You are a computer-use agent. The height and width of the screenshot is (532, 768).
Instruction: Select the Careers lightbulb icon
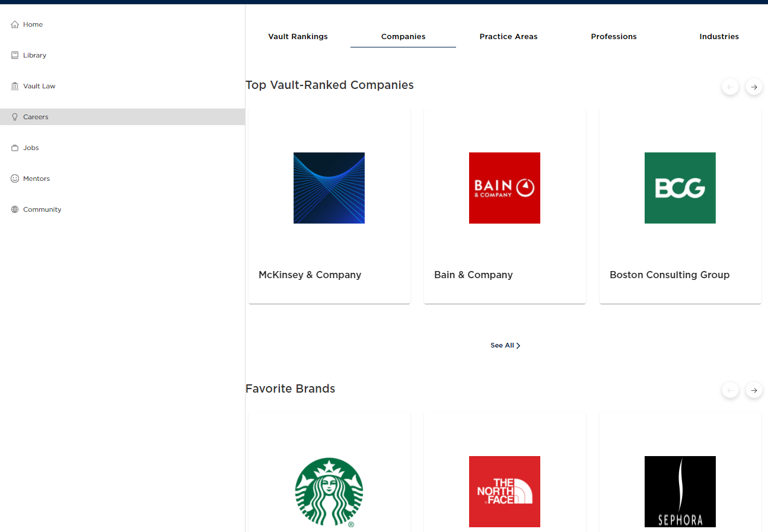[15, 117]
